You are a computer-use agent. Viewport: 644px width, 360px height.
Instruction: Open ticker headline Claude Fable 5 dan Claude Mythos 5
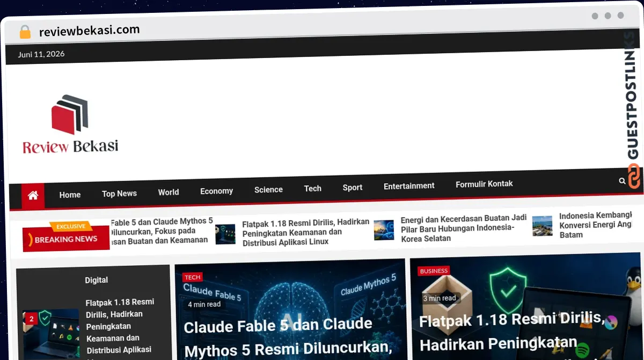point(162,231)
